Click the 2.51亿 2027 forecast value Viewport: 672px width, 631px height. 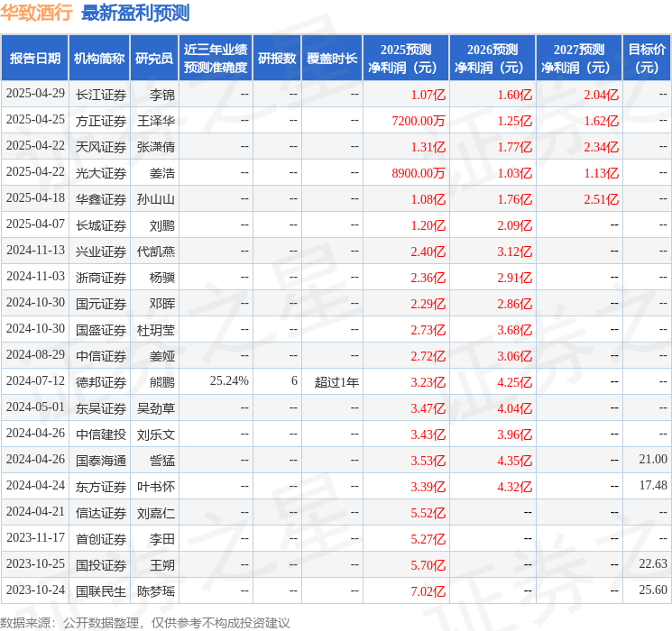[x=602, y=199]
